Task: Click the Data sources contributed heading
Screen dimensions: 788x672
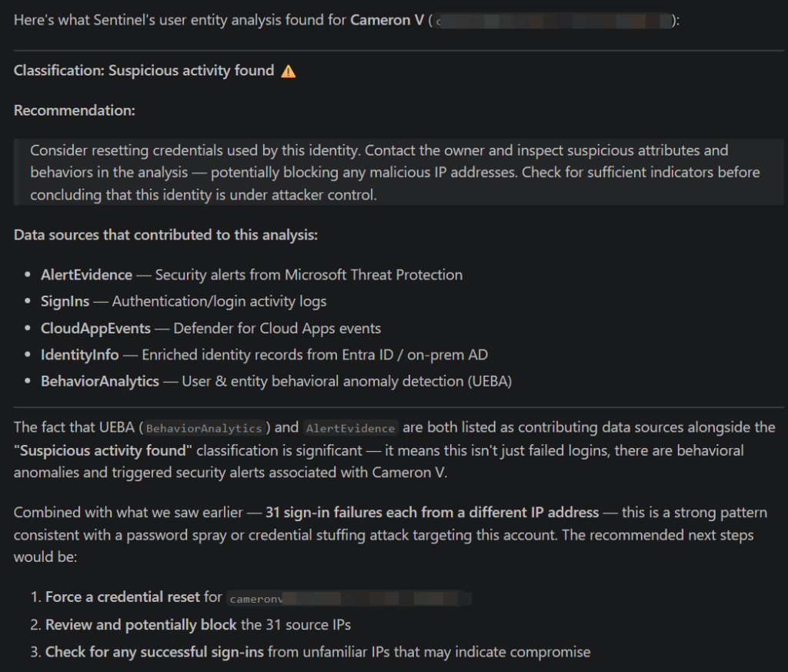Action: coord(165,235)
